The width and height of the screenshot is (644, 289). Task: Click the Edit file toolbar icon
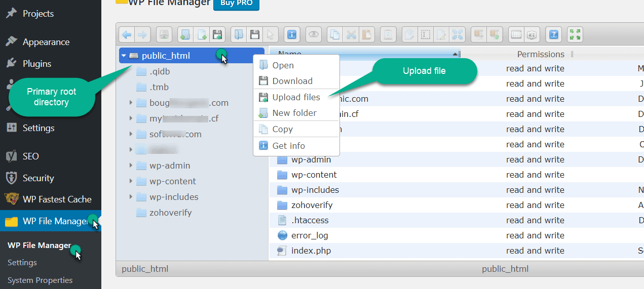[441, 34]
